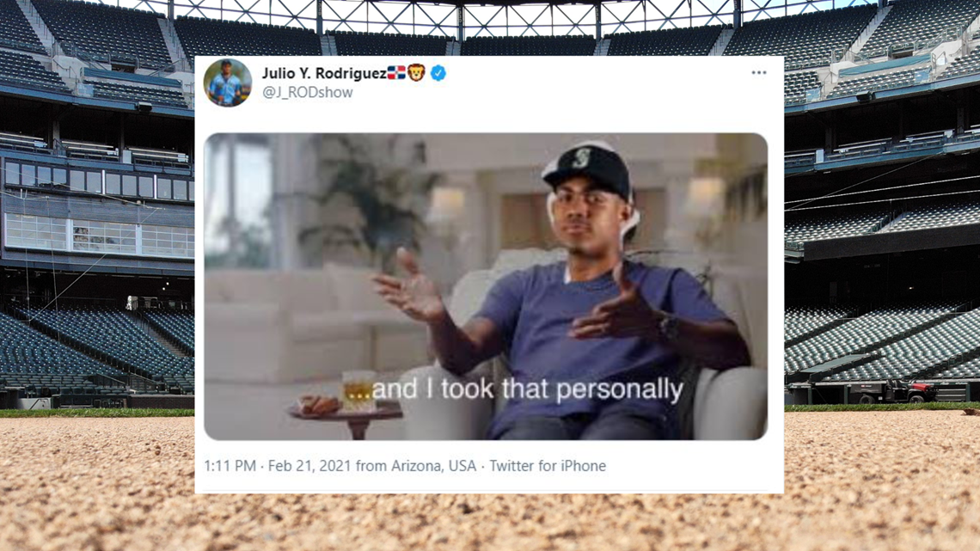Open the three-dot more options menu
This screenshot has height=551, width=980.
click(759, 72)
